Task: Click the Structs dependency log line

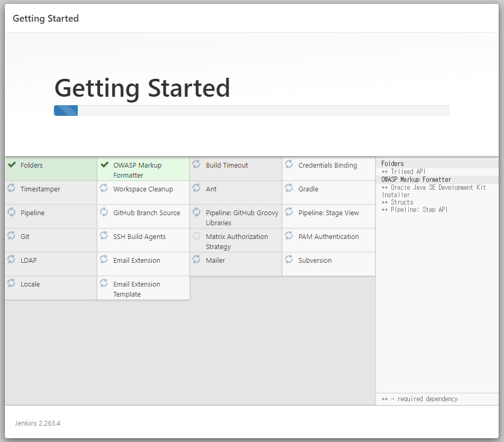Action: pos(397,202)
